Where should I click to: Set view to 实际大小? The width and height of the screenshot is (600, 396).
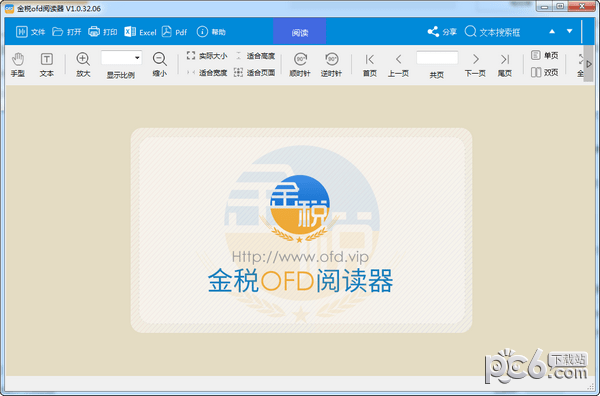point(207,56)
